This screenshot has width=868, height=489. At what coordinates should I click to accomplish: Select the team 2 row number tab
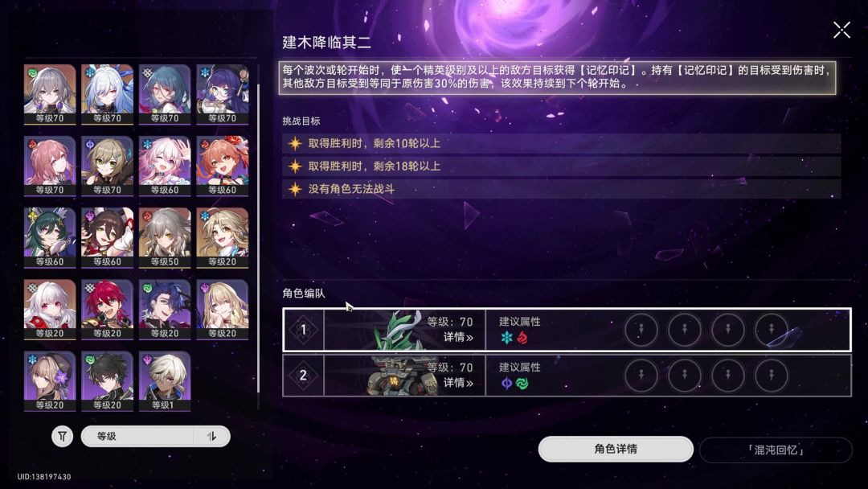[x=303, y=376]
